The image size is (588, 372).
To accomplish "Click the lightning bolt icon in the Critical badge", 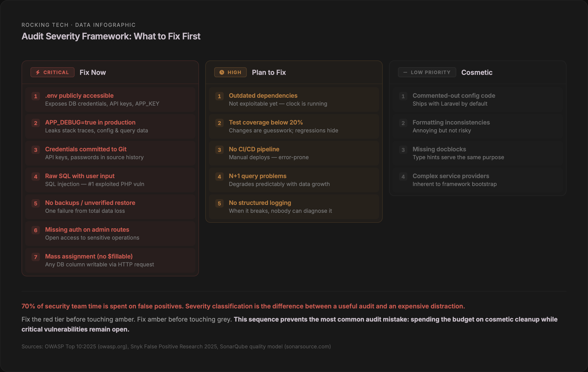I will click(x=38, y=72).
